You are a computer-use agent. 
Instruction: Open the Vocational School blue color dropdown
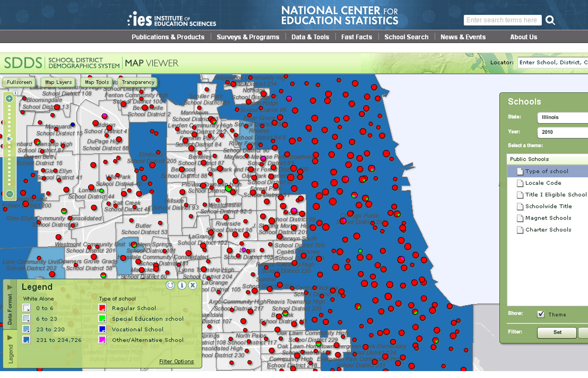tap(102, 329)
